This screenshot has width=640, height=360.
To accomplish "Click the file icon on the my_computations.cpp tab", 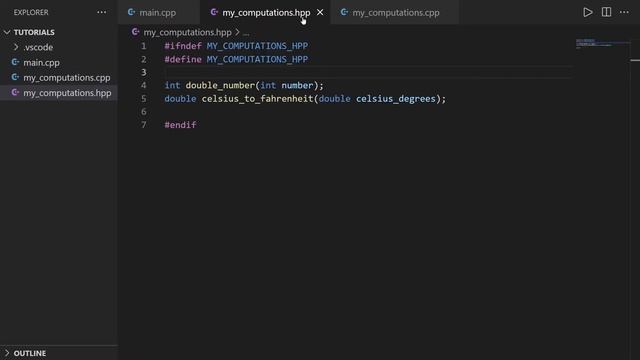I will (344, 12).
